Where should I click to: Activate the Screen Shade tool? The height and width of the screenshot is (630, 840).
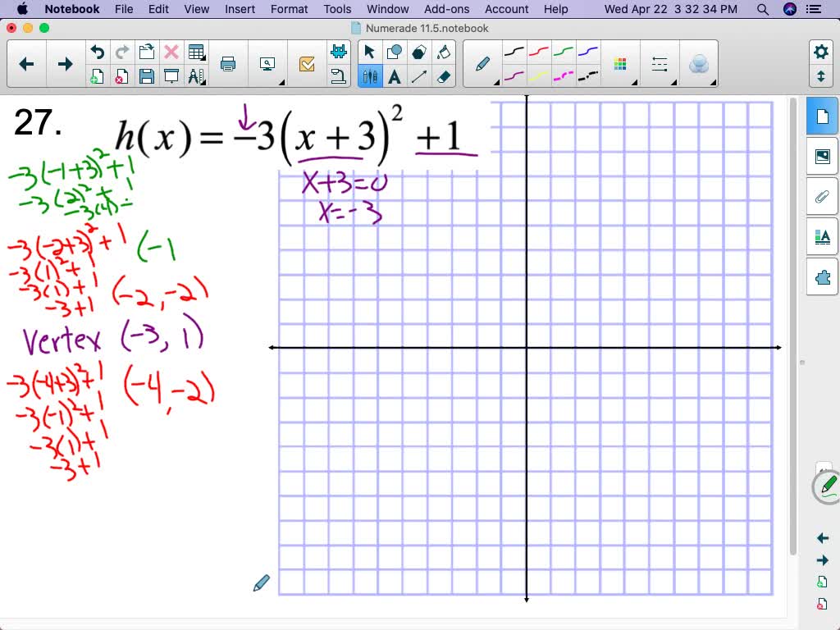click(x=172, y=75)
